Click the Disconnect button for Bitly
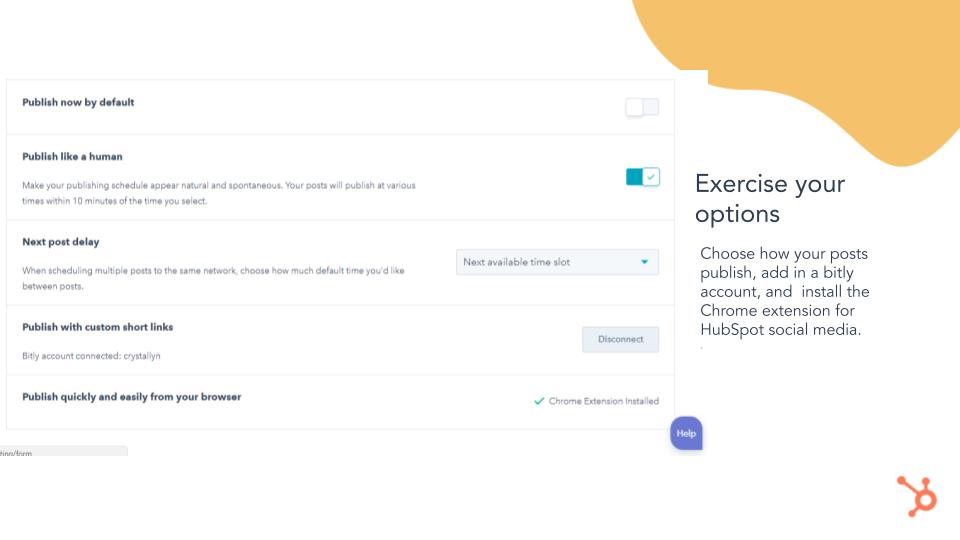960x540 pixels. [620, 339]
